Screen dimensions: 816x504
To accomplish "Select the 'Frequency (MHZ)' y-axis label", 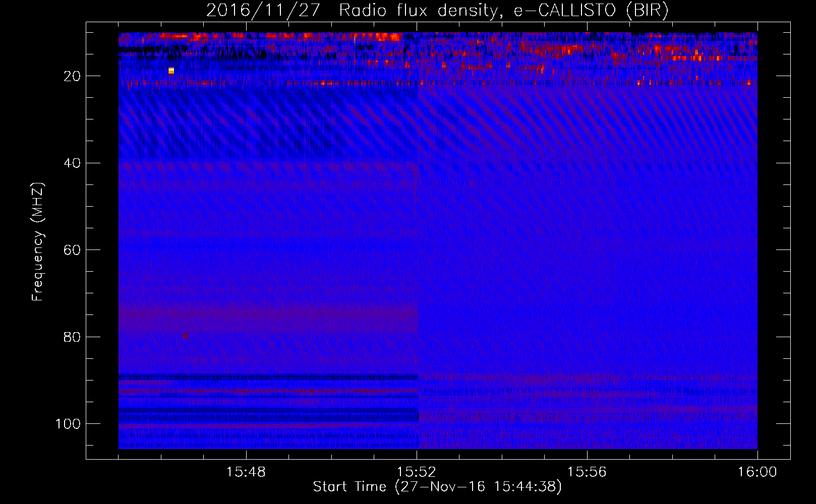I will (38, 242).
